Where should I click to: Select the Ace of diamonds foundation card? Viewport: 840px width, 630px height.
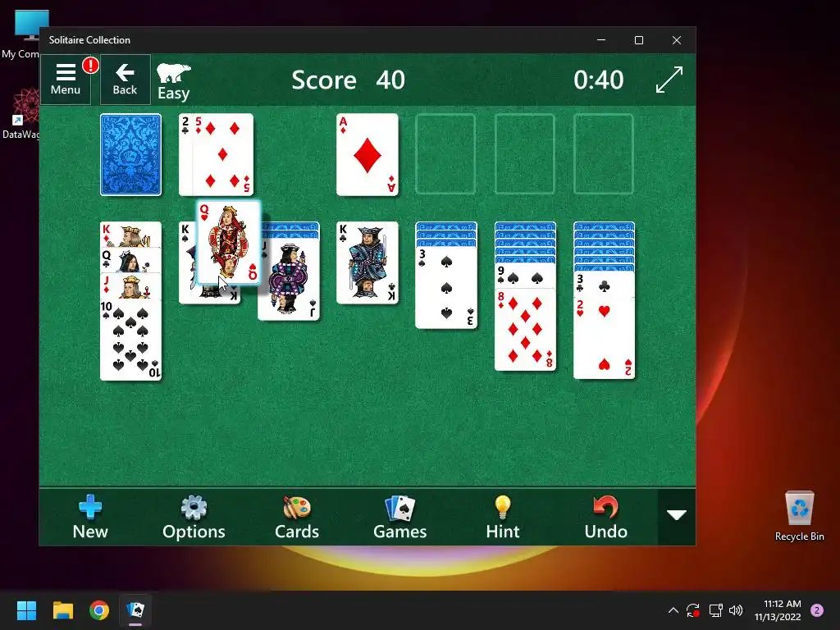(367, 155)
